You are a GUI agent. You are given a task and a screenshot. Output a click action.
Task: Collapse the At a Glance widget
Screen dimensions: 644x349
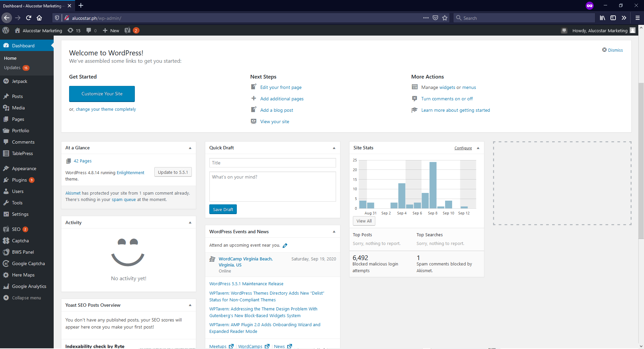[x=190, y=148]
